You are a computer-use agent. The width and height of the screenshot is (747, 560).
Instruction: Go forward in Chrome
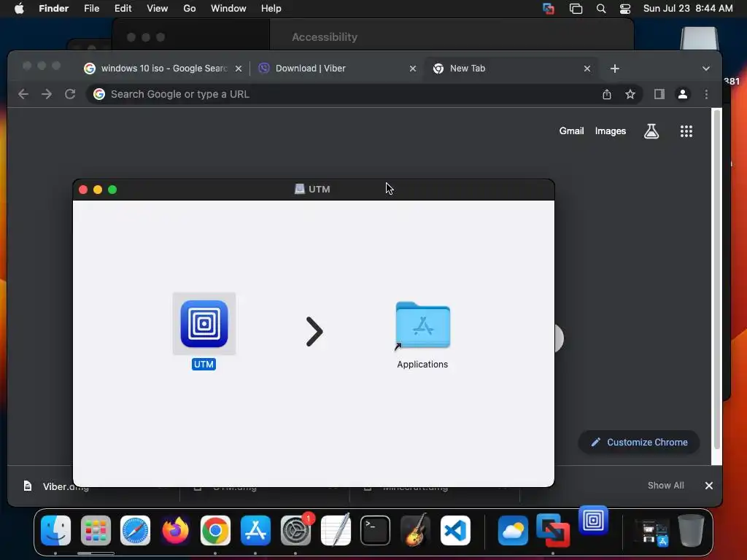tap(47, 94)
